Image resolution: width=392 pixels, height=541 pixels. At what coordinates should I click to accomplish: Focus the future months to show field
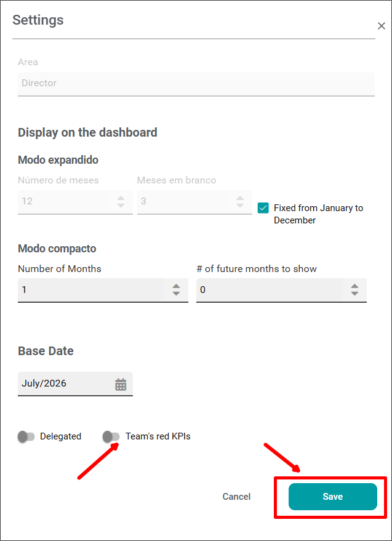281,290
